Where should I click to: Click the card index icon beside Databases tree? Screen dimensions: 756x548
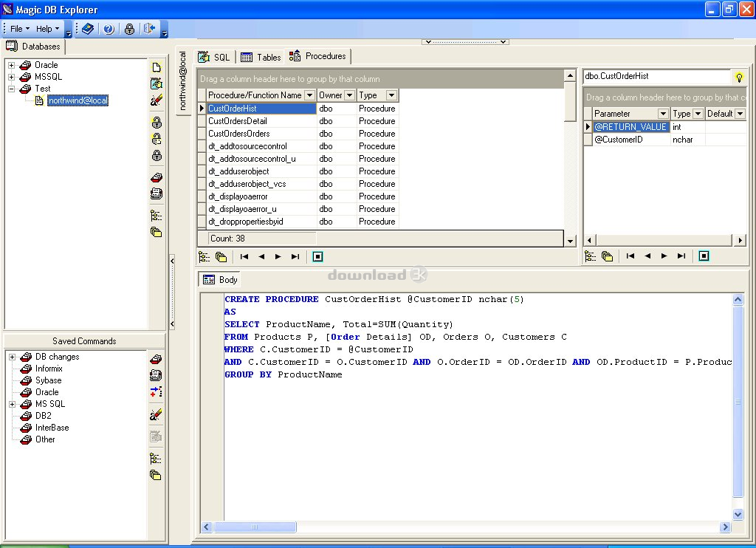point(157,194)
